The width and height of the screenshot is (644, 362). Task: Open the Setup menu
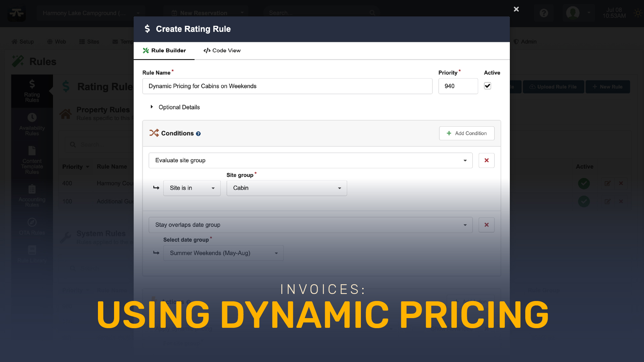(x=22, y=42)
